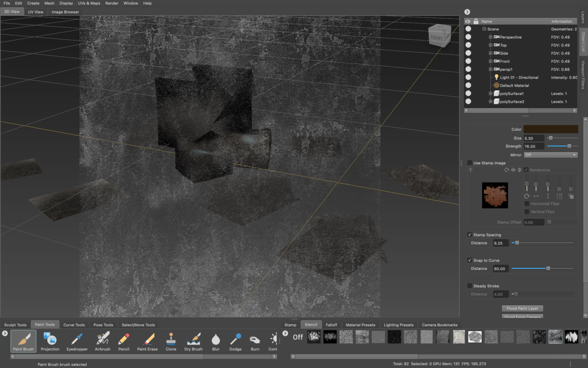Hide polySurface1 using its visibility dot
The width and height of the screenshot is (588, 368).
[468, 93]
